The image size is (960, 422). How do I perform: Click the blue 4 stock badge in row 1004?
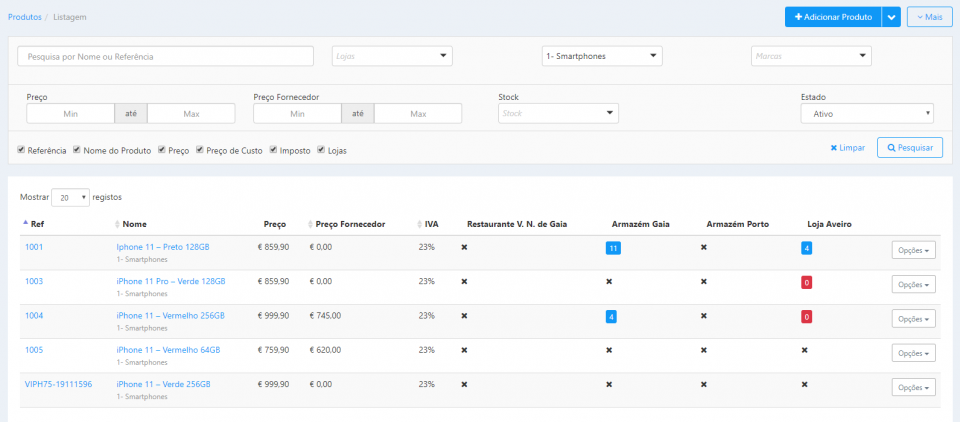610,317
